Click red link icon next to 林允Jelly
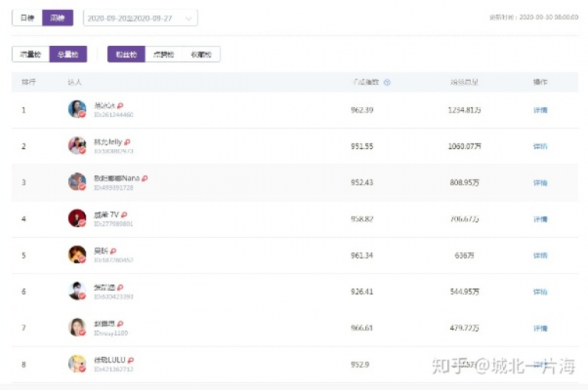The width and height of the screenshot is (588, 390). [x=127, y=142]
